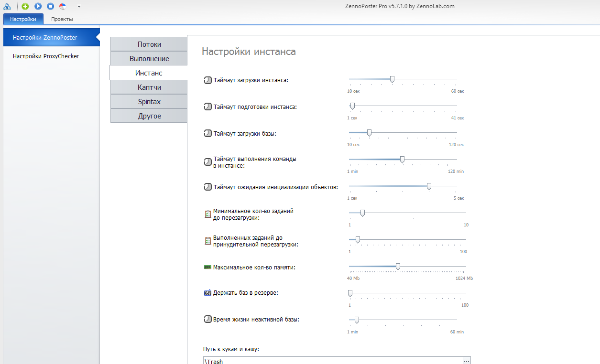Click the Путь к кукам и кэшу label
Image resolution: width=600 pixels, height=364 pixels.
coord(231,349)
